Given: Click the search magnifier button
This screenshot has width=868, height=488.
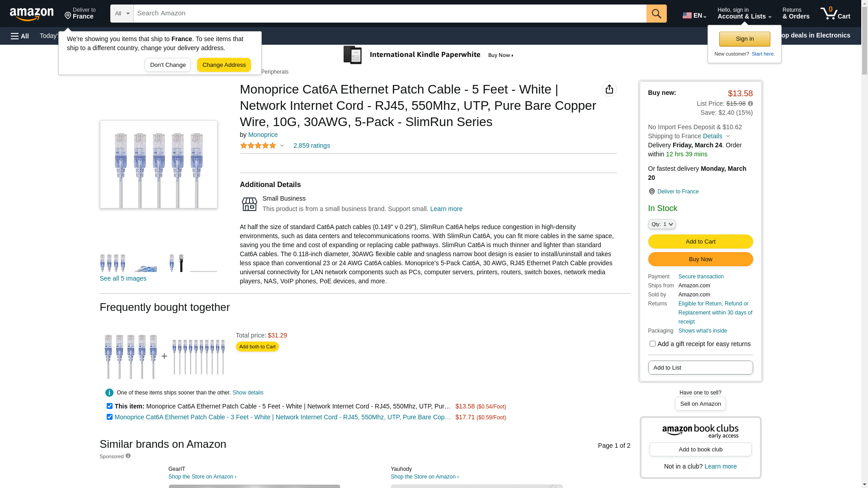Looking at the screenshot, I should click(656, 14).
